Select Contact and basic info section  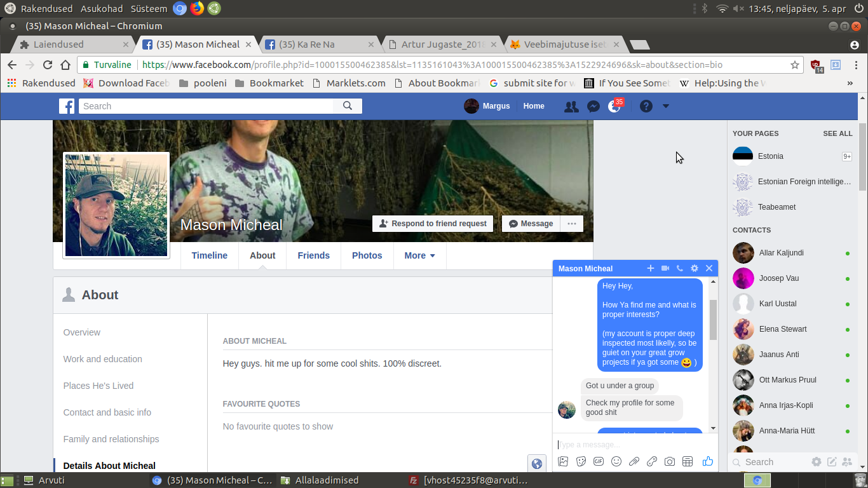[x=107, y=412]
